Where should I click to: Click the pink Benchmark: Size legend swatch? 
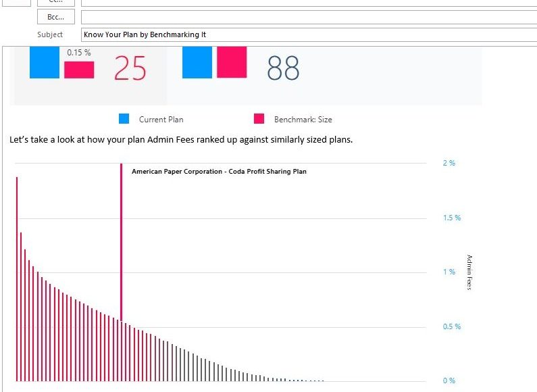click(259, 119)
